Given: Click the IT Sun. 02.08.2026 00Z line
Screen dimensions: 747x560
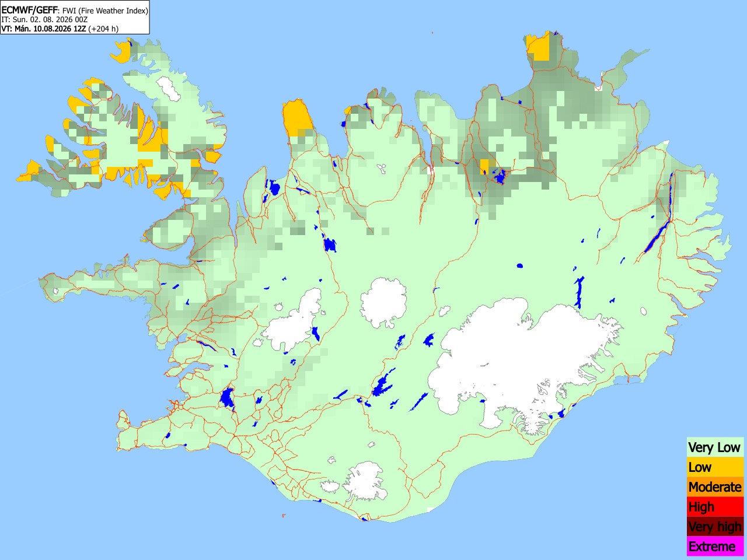Looking at the screenshot, I should [x=44, y=19].
